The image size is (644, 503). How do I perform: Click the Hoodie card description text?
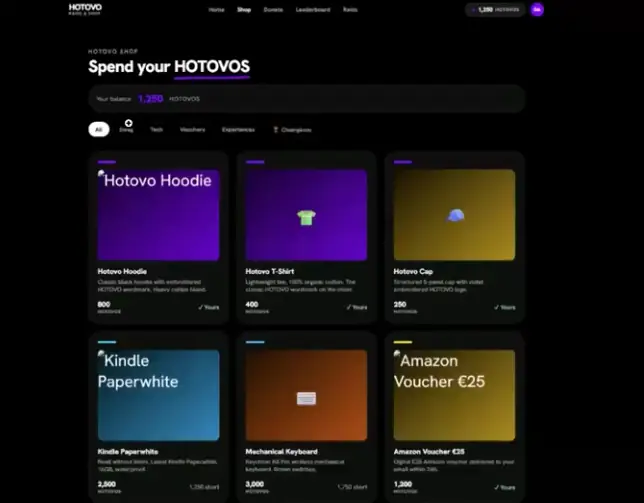click(152, 286)
